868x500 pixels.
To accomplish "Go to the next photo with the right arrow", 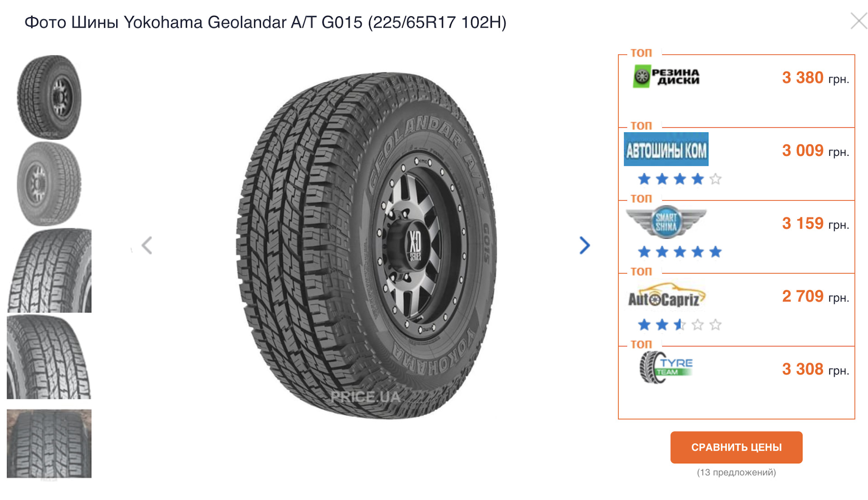I will [585, 245].
